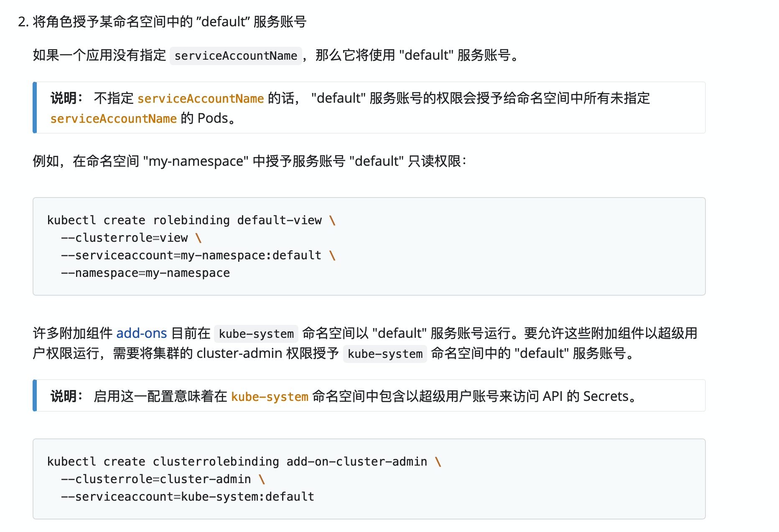This screenshot has width=779, height=532.
Task: Click the kubectl create rolebinding default-view line
Action: click(191, 220)
